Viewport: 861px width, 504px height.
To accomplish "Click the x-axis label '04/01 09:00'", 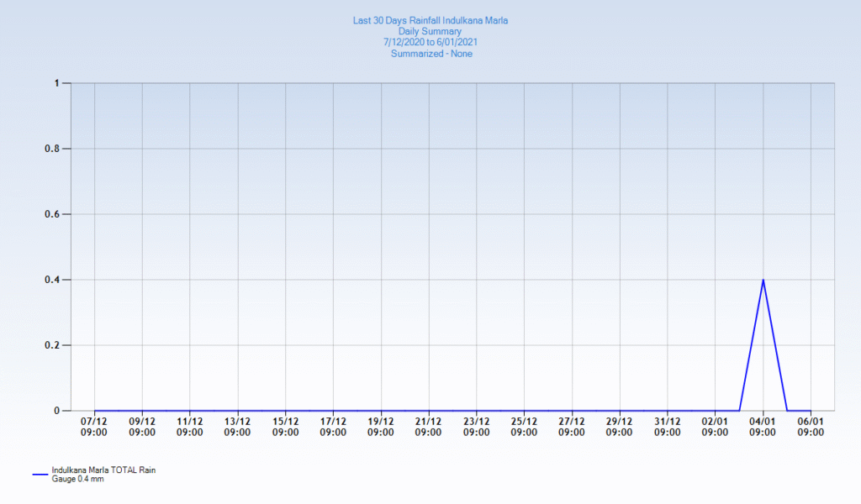I will 763,428.
